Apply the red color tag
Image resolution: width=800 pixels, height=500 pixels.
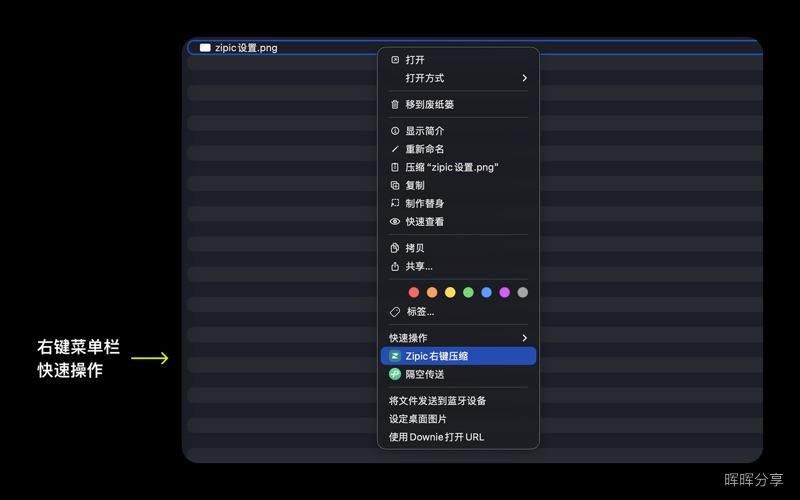point(414,292)
